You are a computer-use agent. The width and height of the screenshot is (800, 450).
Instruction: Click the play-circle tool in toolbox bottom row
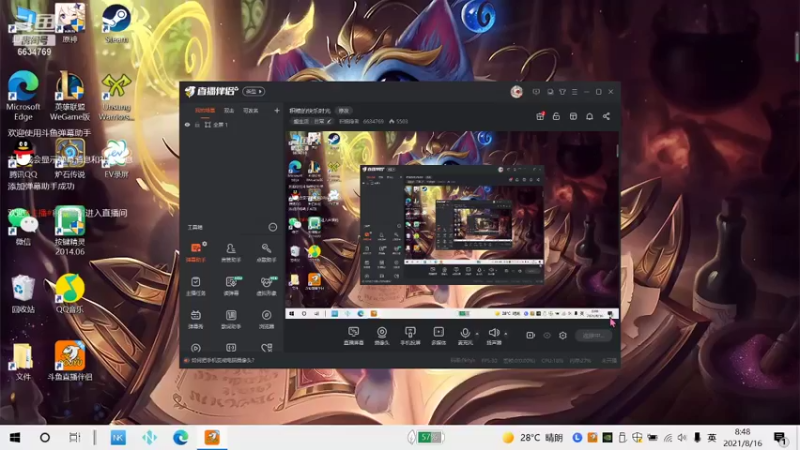tap(196, 348)
